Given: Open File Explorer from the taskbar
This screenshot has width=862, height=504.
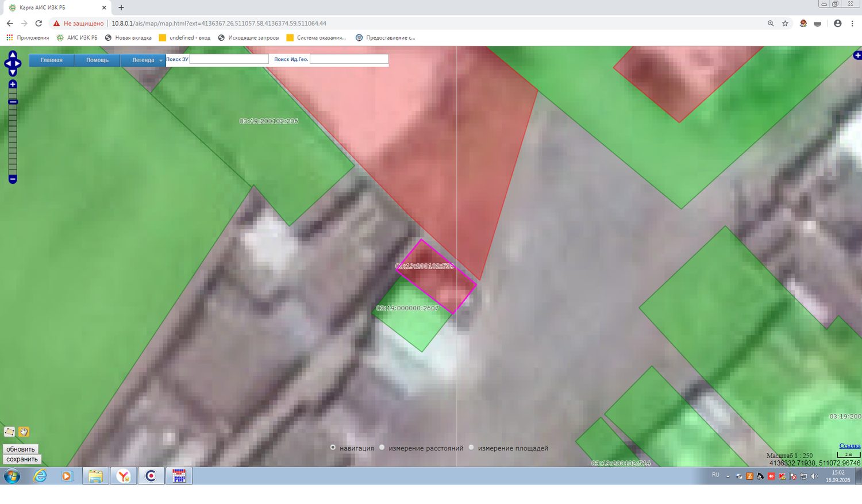Looking at the screenshot, I should (95, 476).
